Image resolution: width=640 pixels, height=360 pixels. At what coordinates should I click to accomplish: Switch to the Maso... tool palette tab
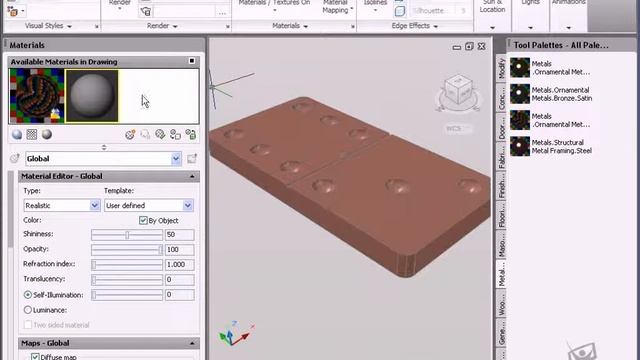(501, 245)
